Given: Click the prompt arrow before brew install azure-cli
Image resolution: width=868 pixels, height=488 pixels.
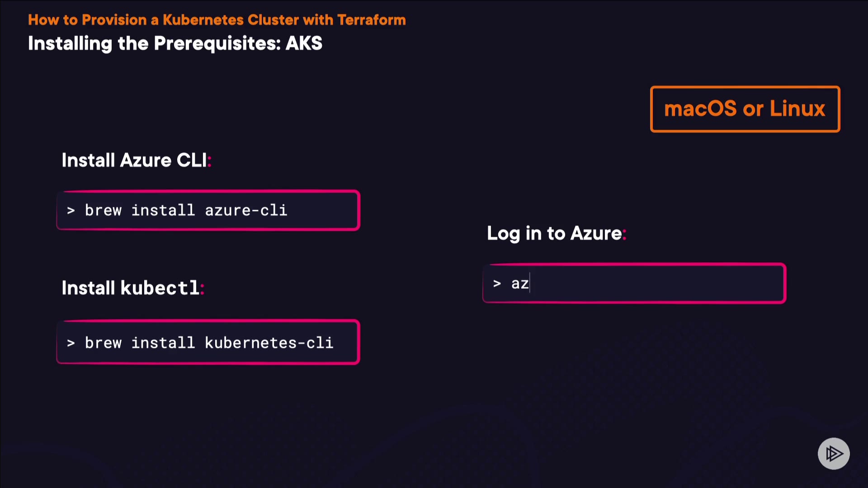Looking at the screenshot, I should 71,211.
